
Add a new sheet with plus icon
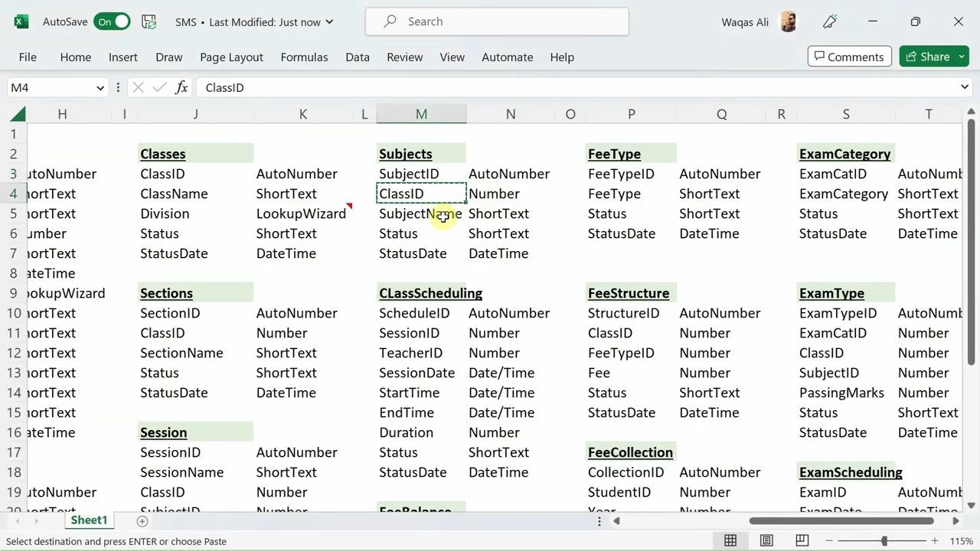142,521
